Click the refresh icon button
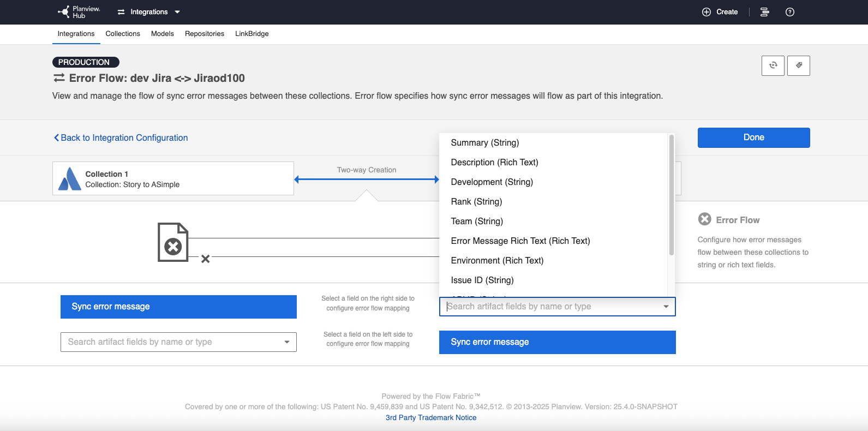This screenshot has width=868, height=431. (773, 65)
